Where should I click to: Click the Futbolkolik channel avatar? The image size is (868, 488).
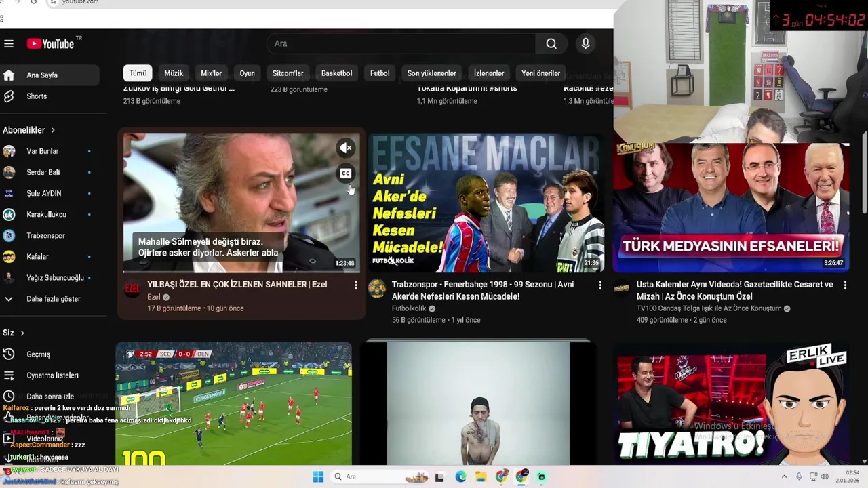coord(377,289)
